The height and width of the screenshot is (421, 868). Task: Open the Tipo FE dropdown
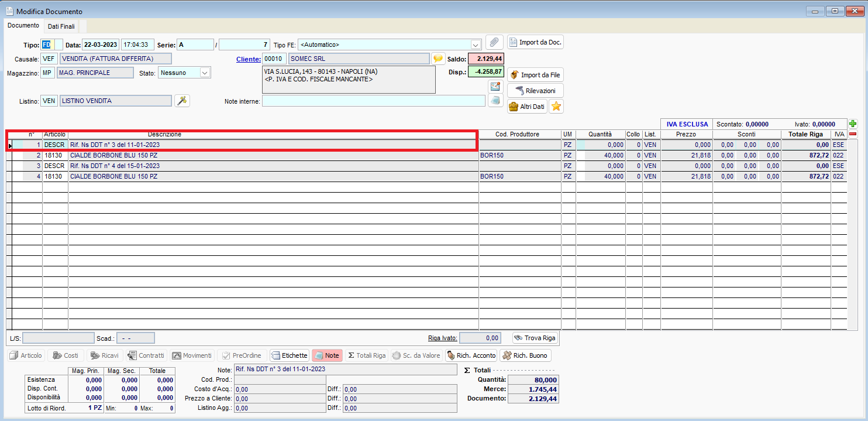click(x=475, y=45)
